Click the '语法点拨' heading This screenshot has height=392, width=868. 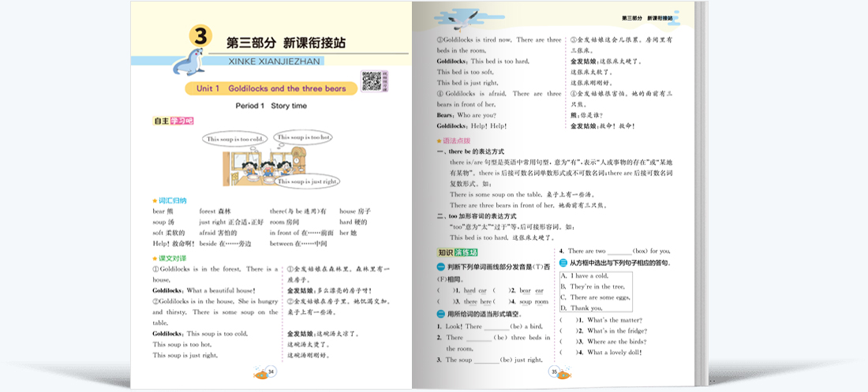[x=457, y=141]
